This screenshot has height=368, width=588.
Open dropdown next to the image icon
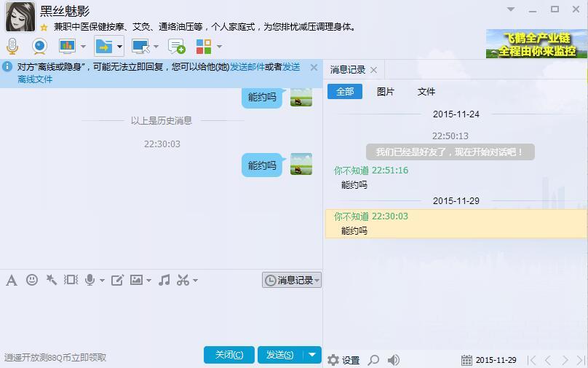point(148,281)
